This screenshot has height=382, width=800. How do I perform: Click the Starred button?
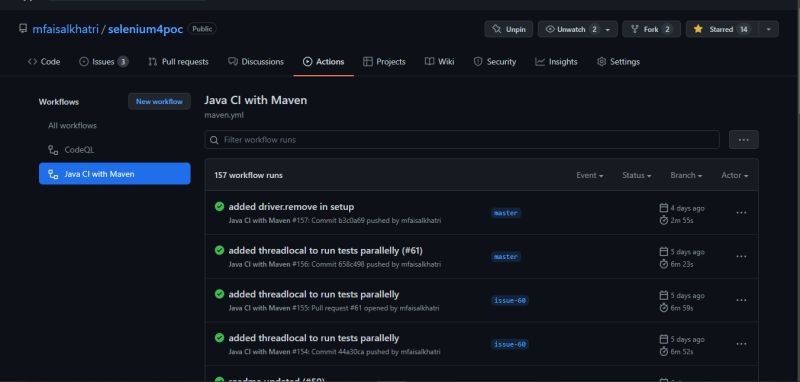(722, 29)
